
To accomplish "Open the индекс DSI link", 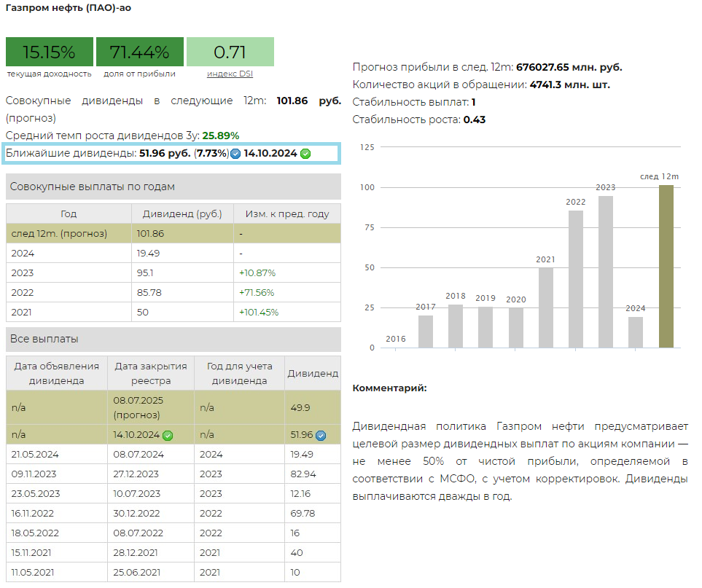I will coord(230,74).
